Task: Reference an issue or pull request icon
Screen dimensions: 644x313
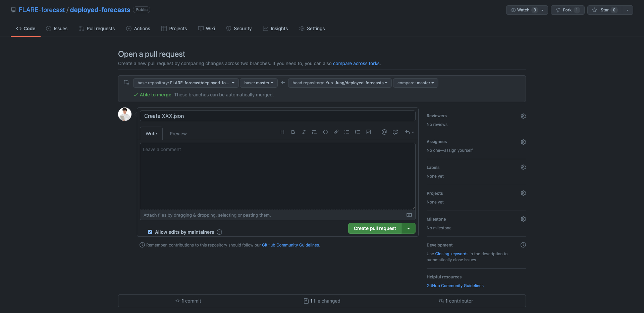Action: coord(395,132)
